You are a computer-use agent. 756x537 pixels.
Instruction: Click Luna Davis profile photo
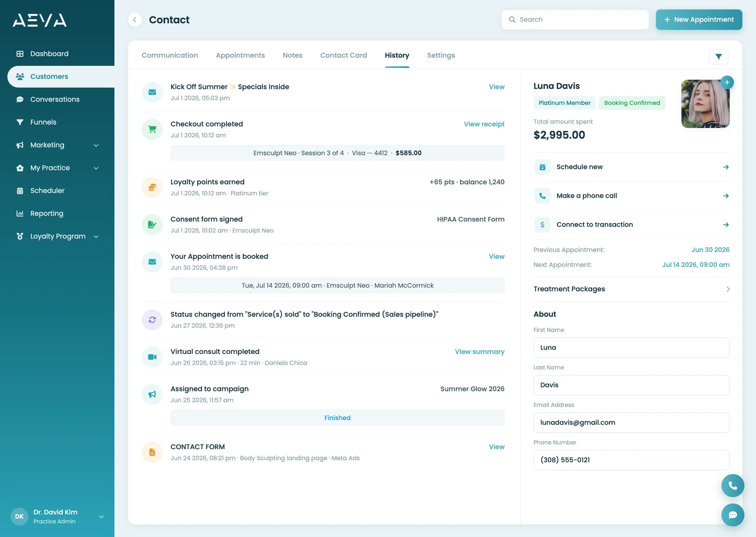(x=705, y=104)
